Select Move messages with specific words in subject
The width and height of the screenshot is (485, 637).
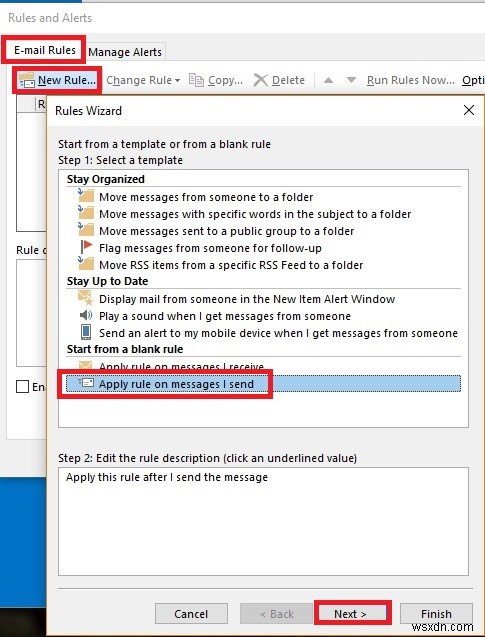coord(263,214)
